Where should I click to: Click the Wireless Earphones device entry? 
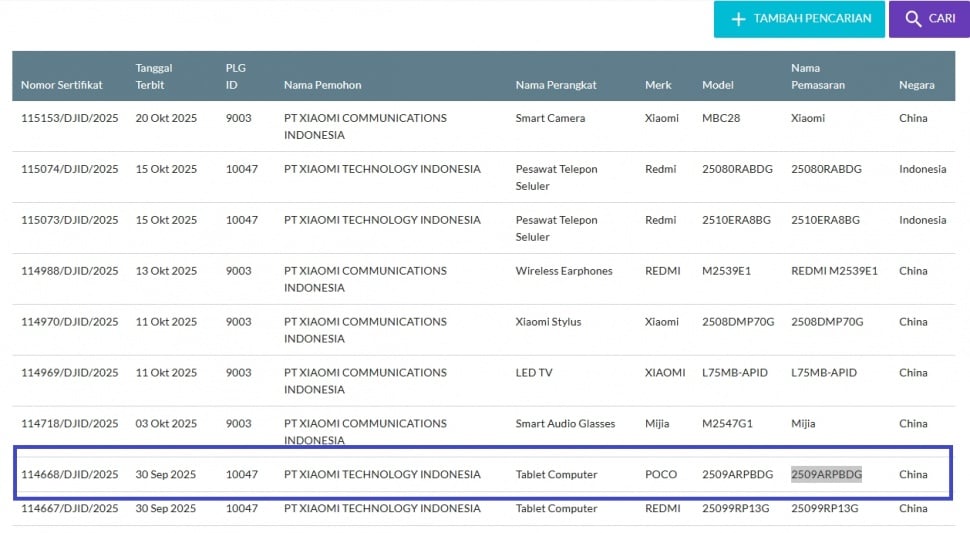[563, 271]
